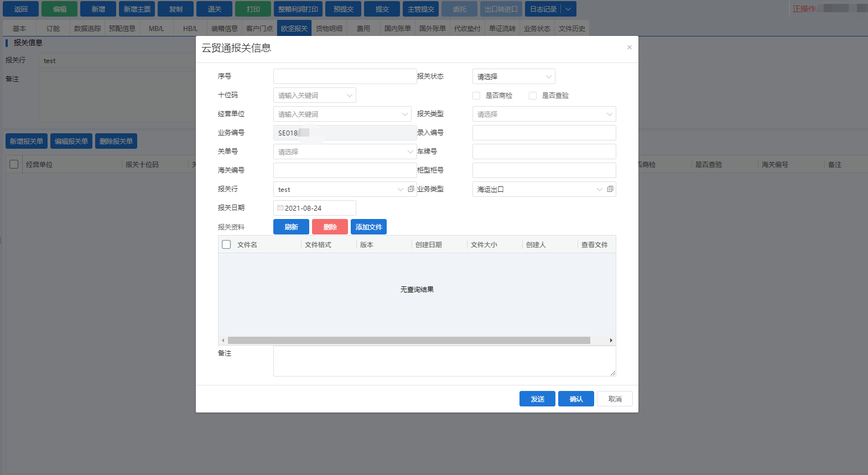Click the resize handle of 备注 textarea
The width and height of the screenshot is (868, 475).
(612, 373)
